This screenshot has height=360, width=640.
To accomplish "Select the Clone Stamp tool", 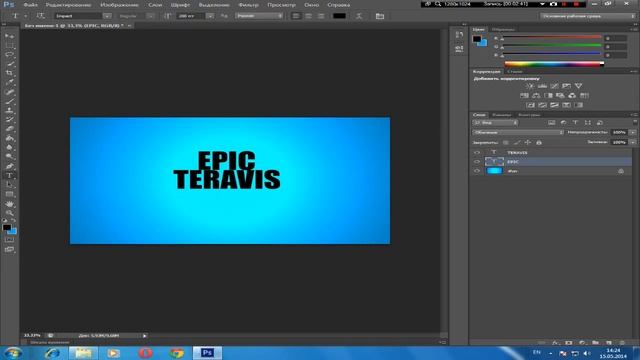I will point(9,110).
